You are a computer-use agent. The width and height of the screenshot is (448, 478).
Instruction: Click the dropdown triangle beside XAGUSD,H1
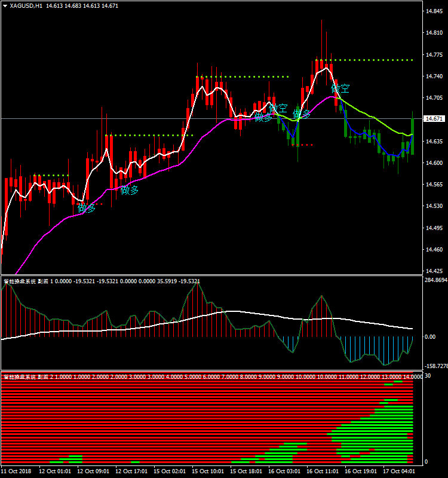pyautogui.click(x=5, y=5)
